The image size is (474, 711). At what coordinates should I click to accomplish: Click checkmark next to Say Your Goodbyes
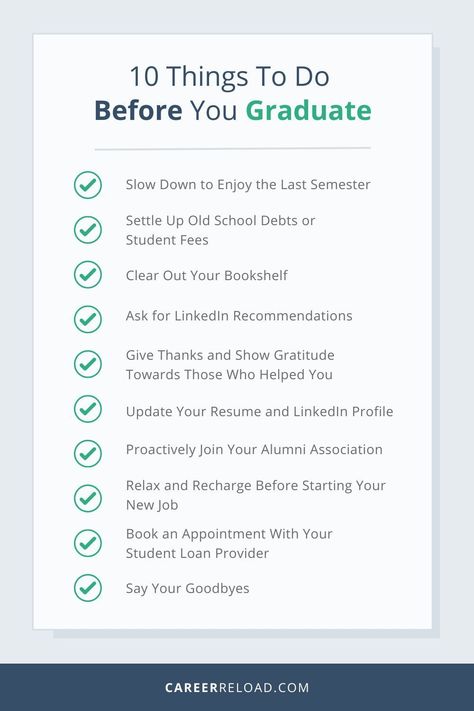click(88, 588)
